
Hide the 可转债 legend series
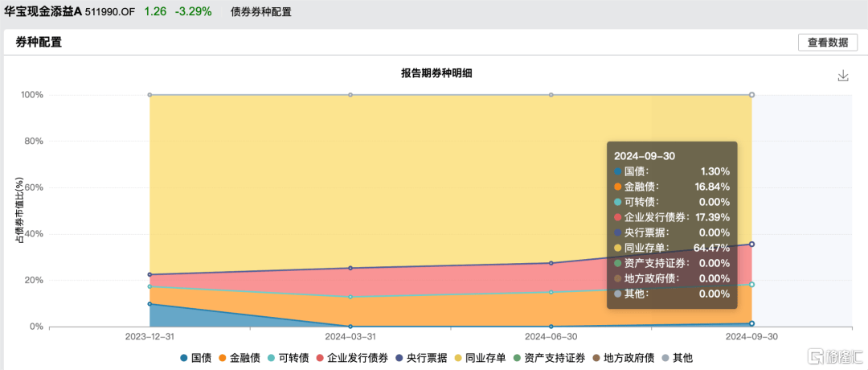pos(288,357)
